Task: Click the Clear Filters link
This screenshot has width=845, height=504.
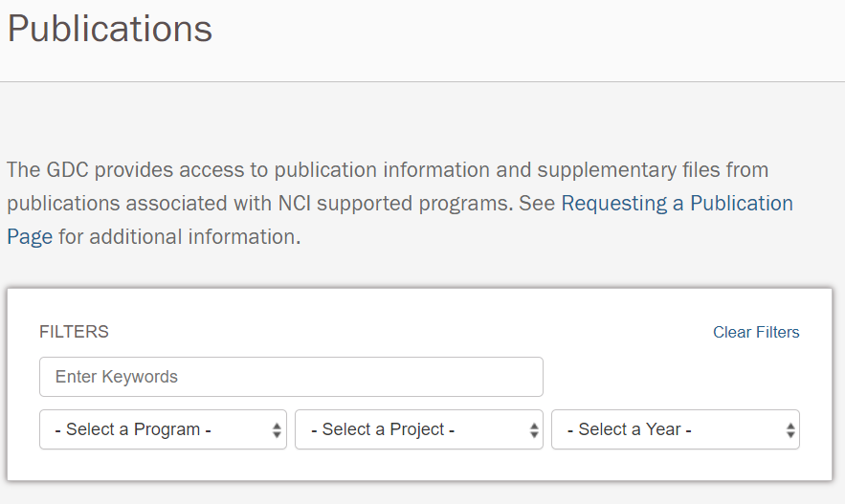Action: (x=756, y=333)
